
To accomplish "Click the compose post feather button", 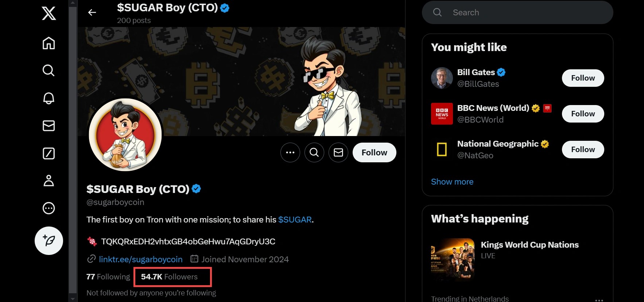I will (49, 241).
